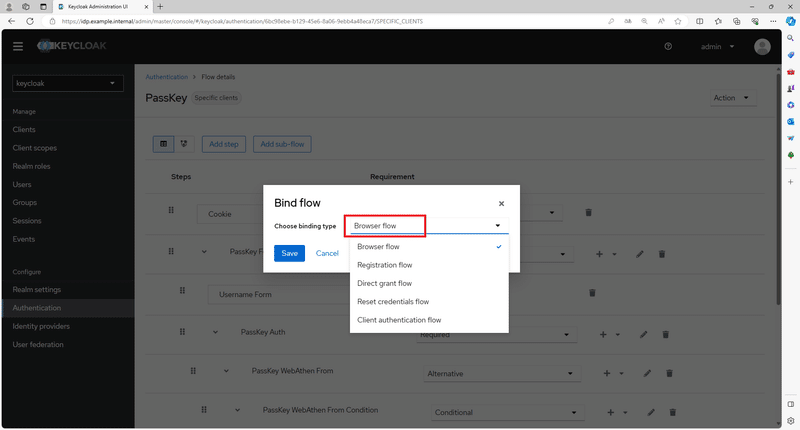800x430 pixels.
Task: Open requirement dropdown for PassKey Auth
Action: (496, 335)
